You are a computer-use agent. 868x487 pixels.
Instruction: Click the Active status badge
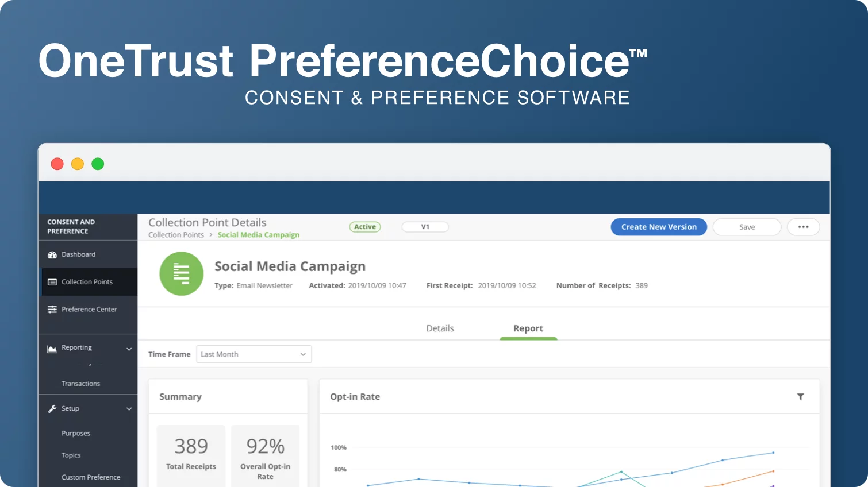(365, 227)
